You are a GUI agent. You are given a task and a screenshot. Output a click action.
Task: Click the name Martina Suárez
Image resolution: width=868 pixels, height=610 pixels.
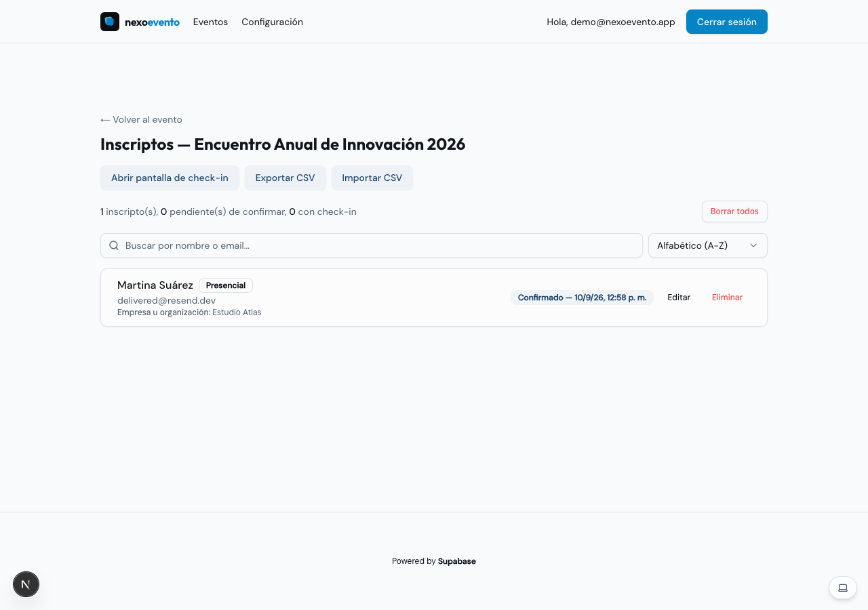pyautogui.click(x=155, y=285)
